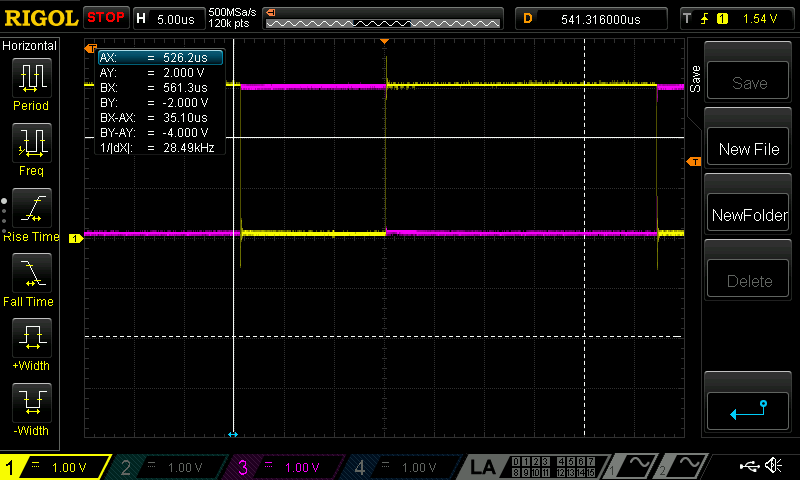
Task: Click the AY cursor value 2.000 V
Action: tap(183, 73)
